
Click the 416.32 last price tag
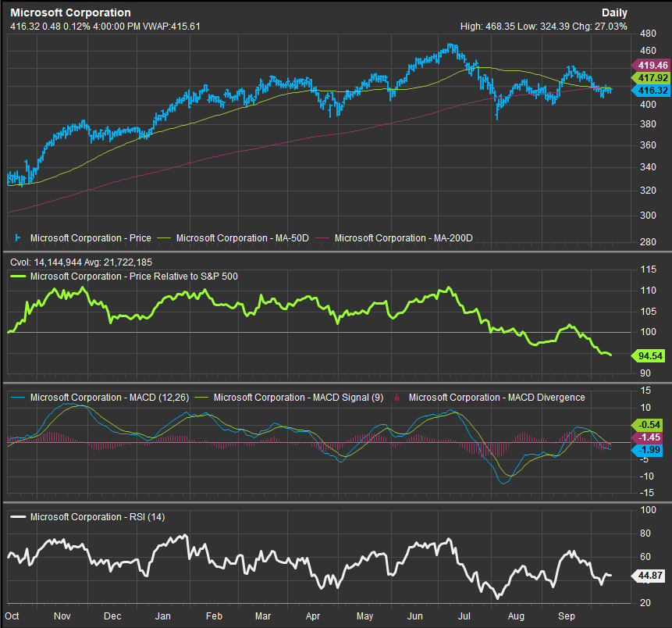tap(652, 91)
